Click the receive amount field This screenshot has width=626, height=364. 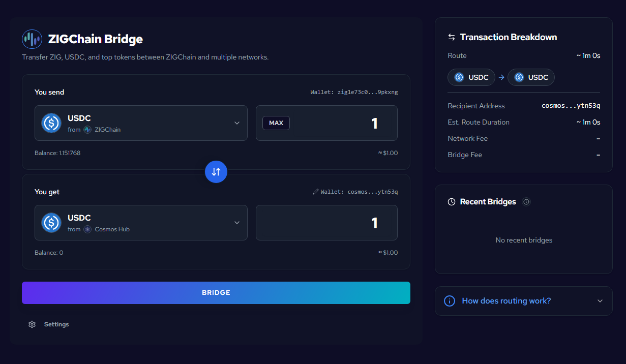point(326,223)
